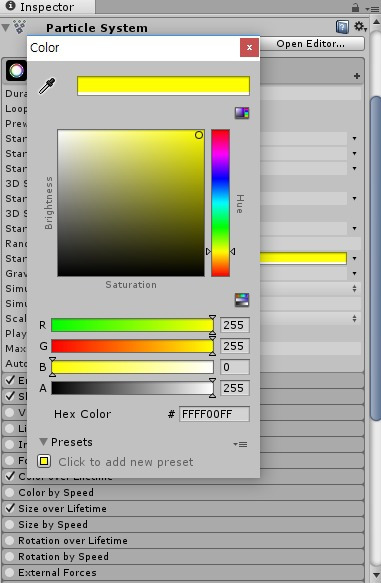The image size is (381, 583).
Task: Click the 'Hex Color' label
Action: pyautogui.click(x=83, y=414)
